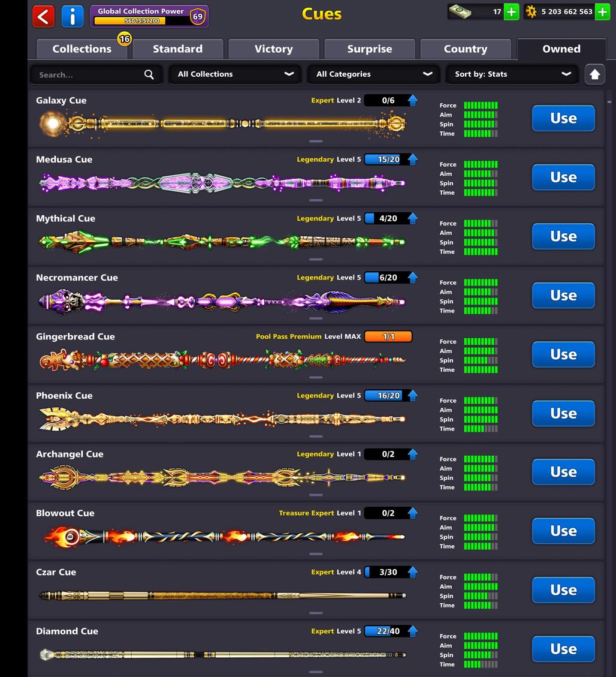Tap the green plus beside cash
The width and height of the screenshot is (616, 677).
coord(511,11)
